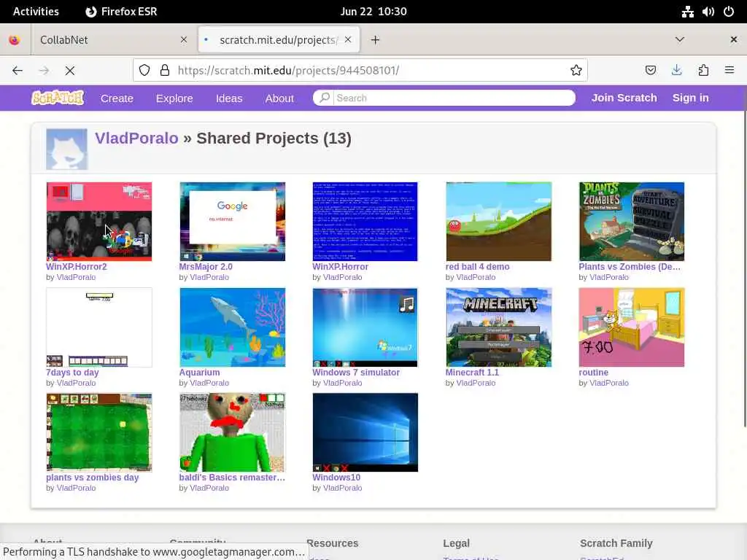Screen dimensions: 747x560
Task: Click VladPoralo author link under Windows10
Action: coord(343,488)
